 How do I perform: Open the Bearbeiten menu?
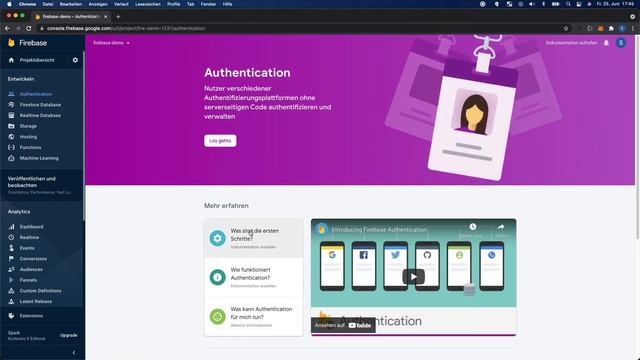[71, 4]
